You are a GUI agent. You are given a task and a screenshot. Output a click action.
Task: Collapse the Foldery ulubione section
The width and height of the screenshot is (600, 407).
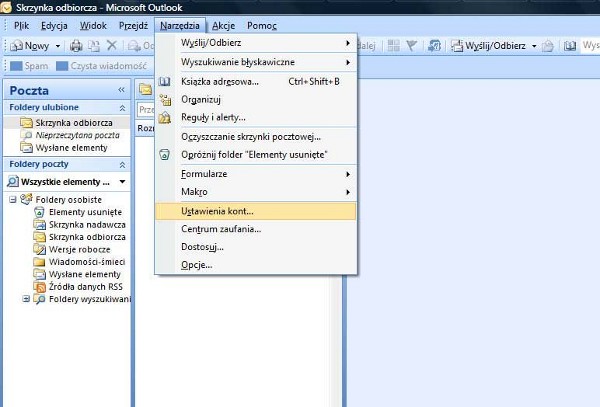pyautogui.click(x=122, y=108)
